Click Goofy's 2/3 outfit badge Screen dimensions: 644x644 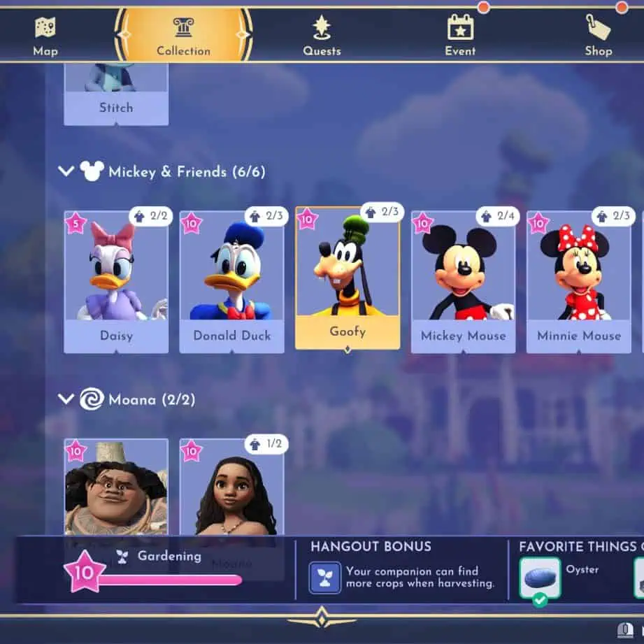[x=382, y=212]
